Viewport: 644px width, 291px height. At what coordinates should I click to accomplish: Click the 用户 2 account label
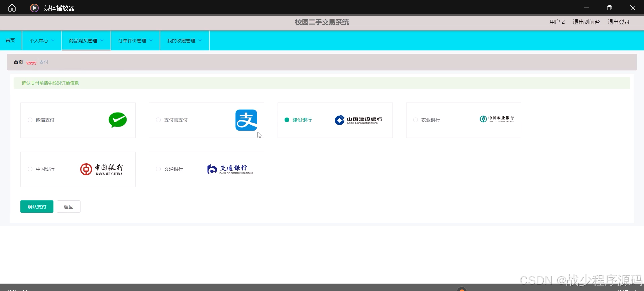pyautogui.click(x=557, y=22)
